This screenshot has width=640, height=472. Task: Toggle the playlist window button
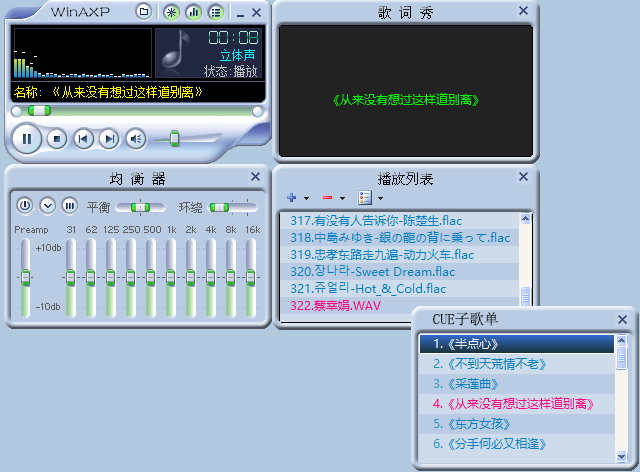coord(216,12)
